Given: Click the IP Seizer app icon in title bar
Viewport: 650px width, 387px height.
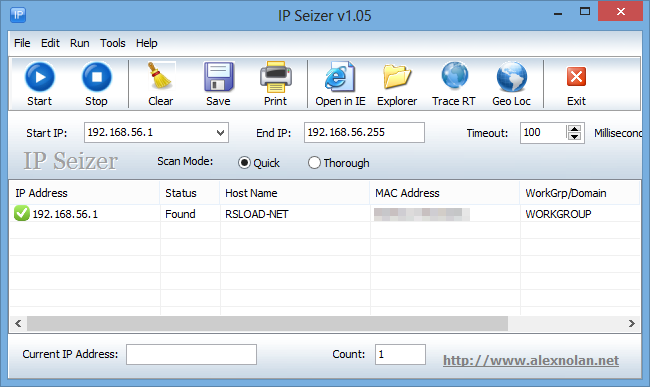Looking at the screenshot, I should point(18,15).
